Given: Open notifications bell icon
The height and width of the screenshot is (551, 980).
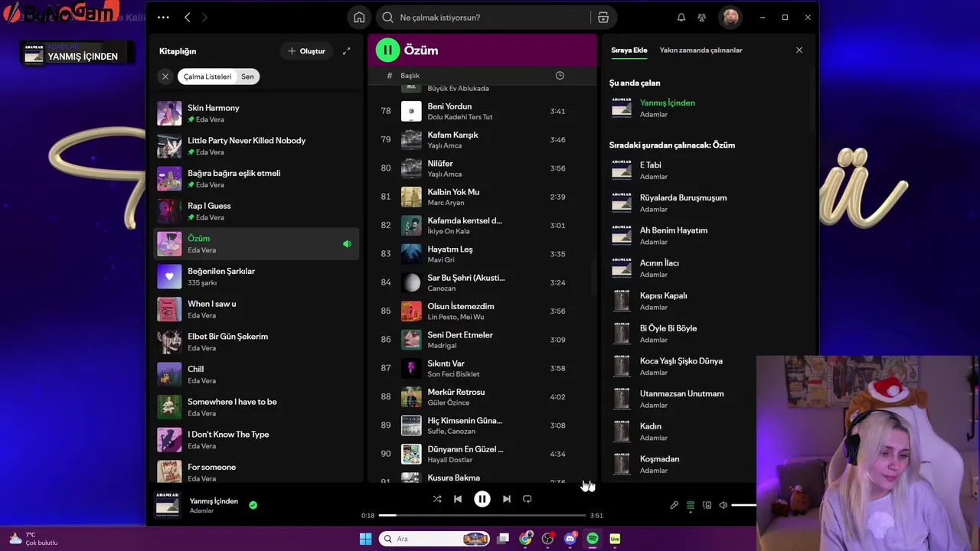Looking at the screenshot, I should pos(681,18).
